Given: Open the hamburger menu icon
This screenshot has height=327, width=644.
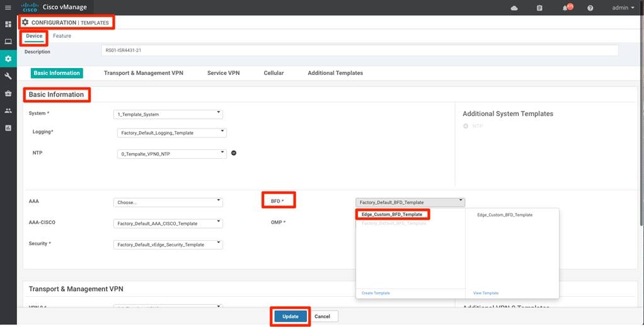Looking at the screenshot, I should click(x=8, y=8).
